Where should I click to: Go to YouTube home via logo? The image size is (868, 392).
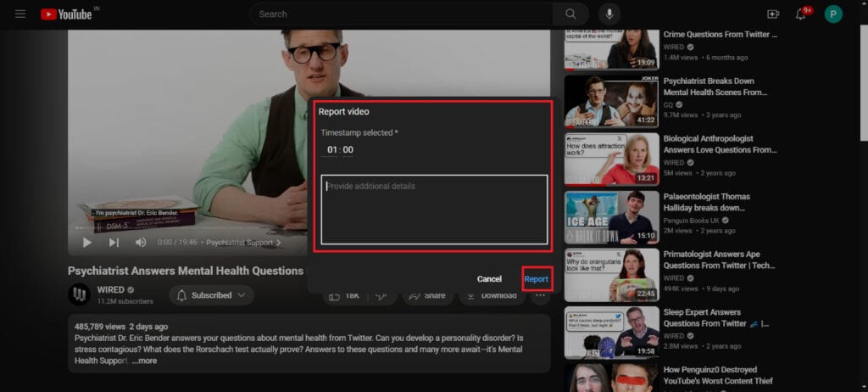pyautogui.click(x=66, y=14)
